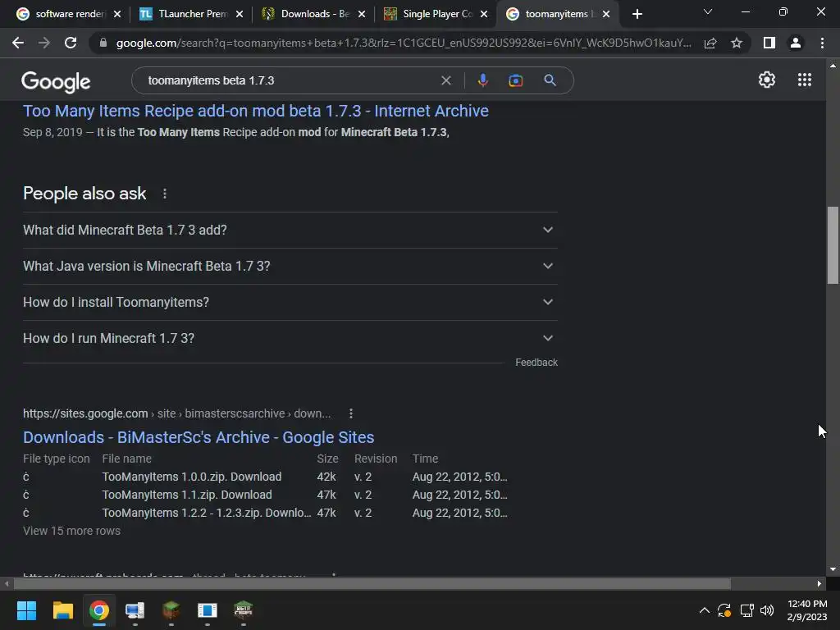Open the Google apps grid
Viewport: 840px width, 630px height.
(804, 80)
